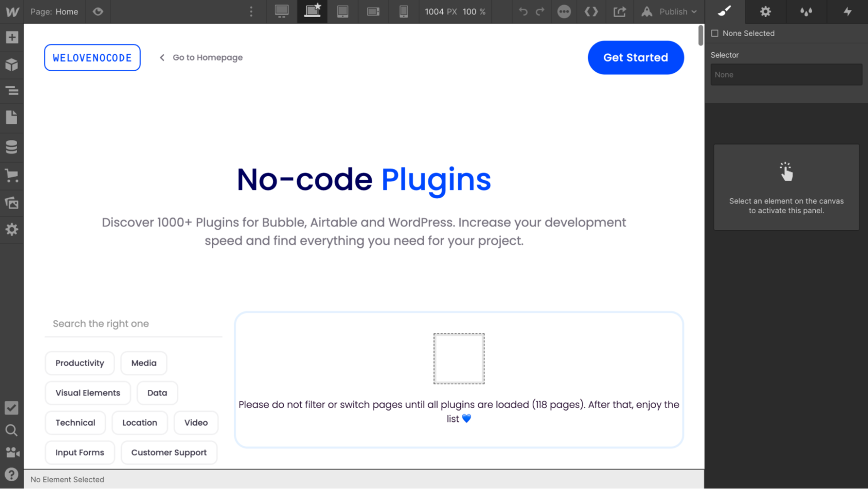Image resolution: width=868 pixels, height=489 pixels.
Task: Open the project Settings gear in sidebar
Action: pyautogui.click(x=12, y=229)
